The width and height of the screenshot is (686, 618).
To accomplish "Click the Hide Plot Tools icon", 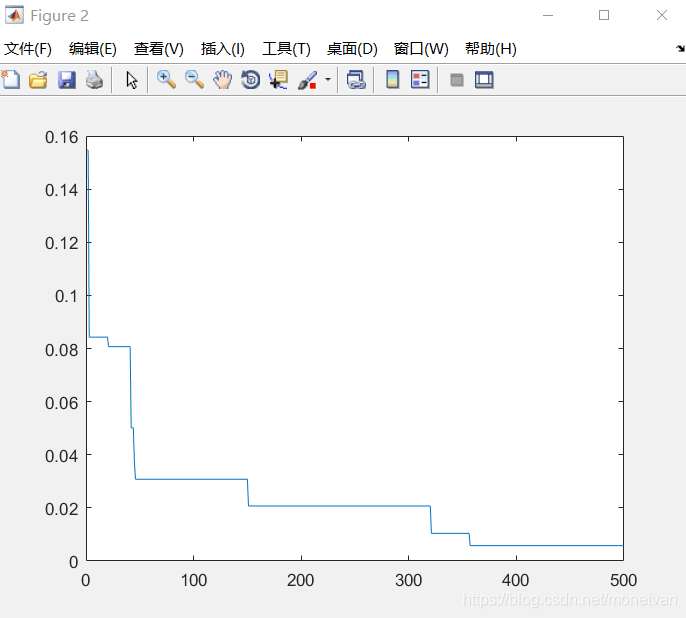I will click(457, 80).
